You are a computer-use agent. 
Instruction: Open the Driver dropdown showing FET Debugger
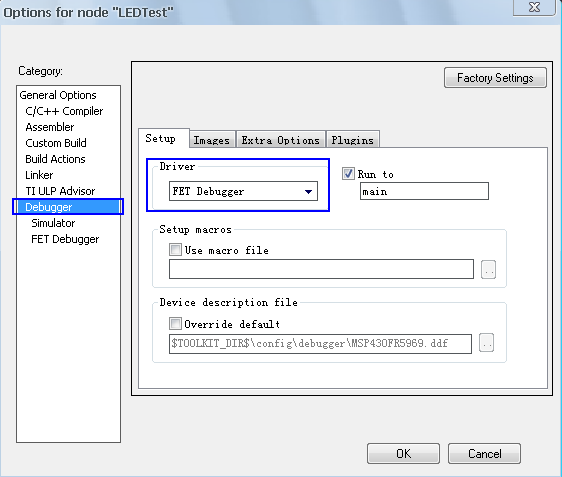point(243,191)
